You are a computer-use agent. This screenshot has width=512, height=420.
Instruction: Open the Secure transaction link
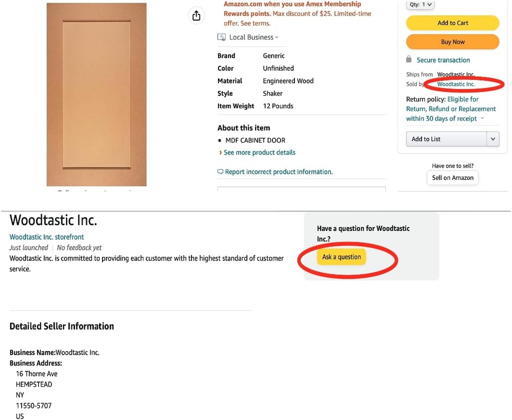[443, 60]
